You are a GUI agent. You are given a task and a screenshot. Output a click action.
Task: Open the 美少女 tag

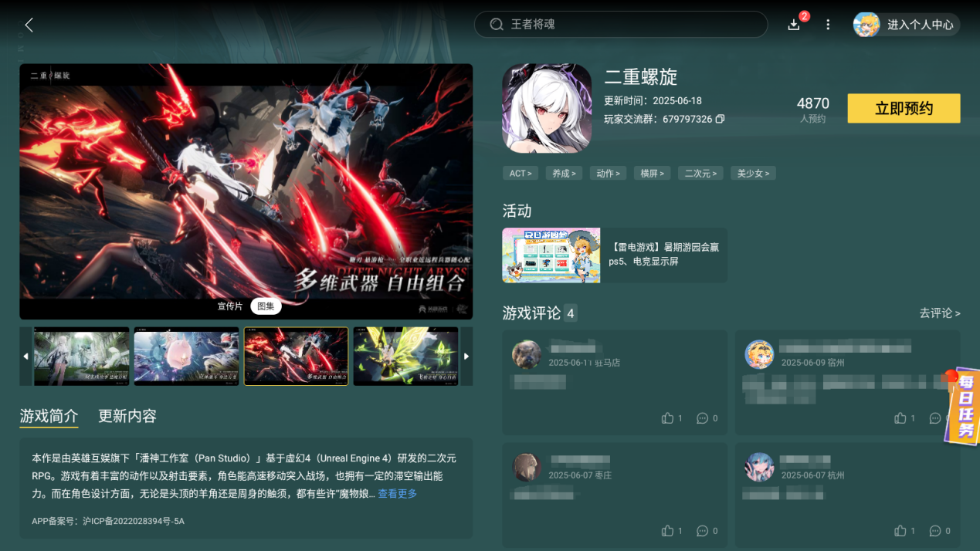tap(753, 174)
